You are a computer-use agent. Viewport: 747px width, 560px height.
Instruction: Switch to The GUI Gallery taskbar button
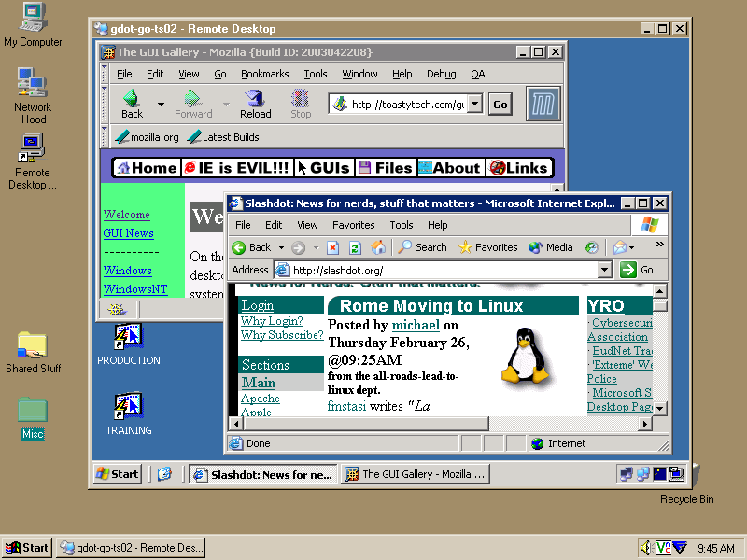(416, 474)
